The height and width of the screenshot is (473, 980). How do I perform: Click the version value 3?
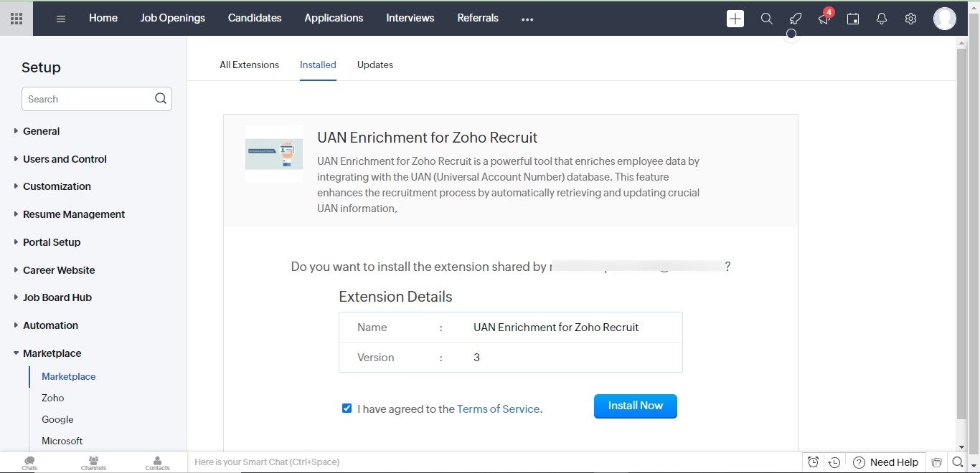[477, 358]
